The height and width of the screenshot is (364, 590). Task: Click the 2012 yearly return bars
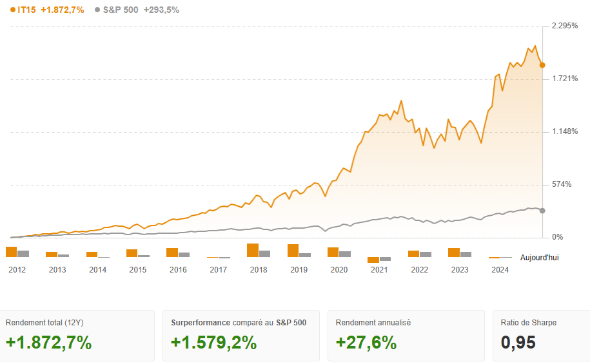pos(17,252)
